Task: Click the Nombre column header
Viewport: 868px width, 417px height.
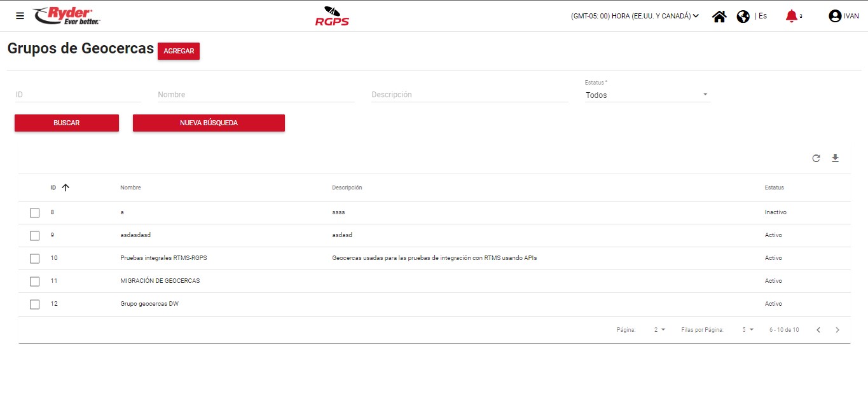Action: point(130,188)
